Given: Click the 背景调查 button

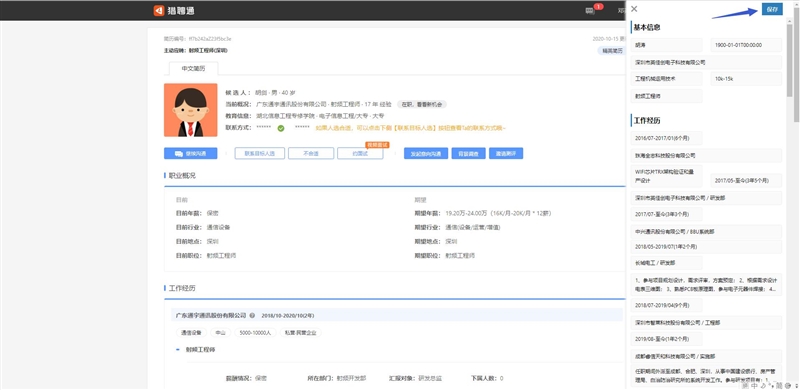Looking at the screenshot, I should [468, 153].
